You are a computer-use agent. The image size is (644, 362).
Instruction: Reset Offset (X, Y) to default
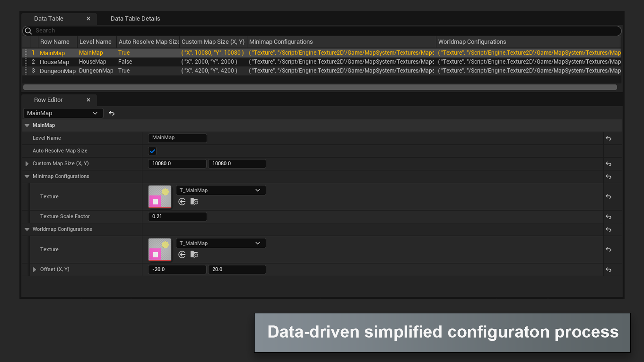click(x=608, y=269)
